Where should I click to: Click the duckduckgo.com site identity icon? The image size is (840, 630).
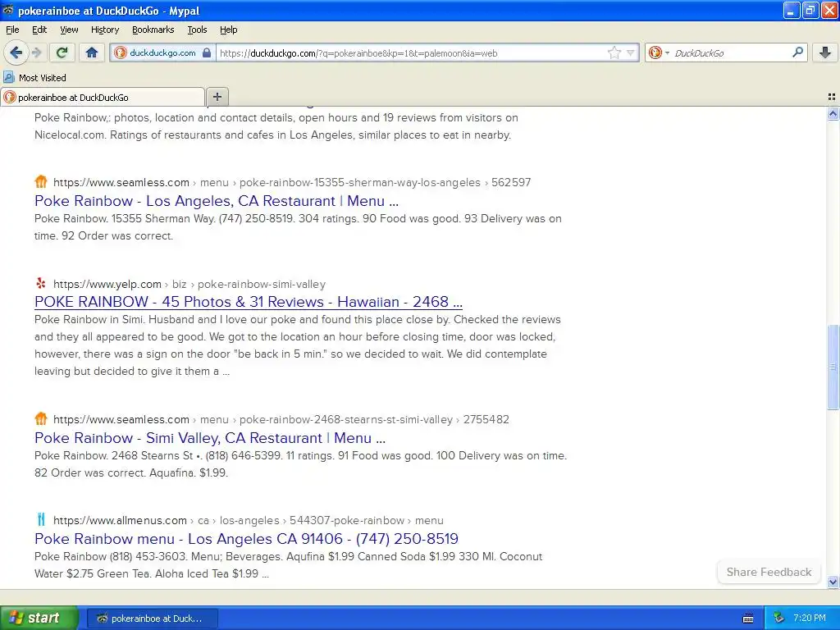pos(121,52)
